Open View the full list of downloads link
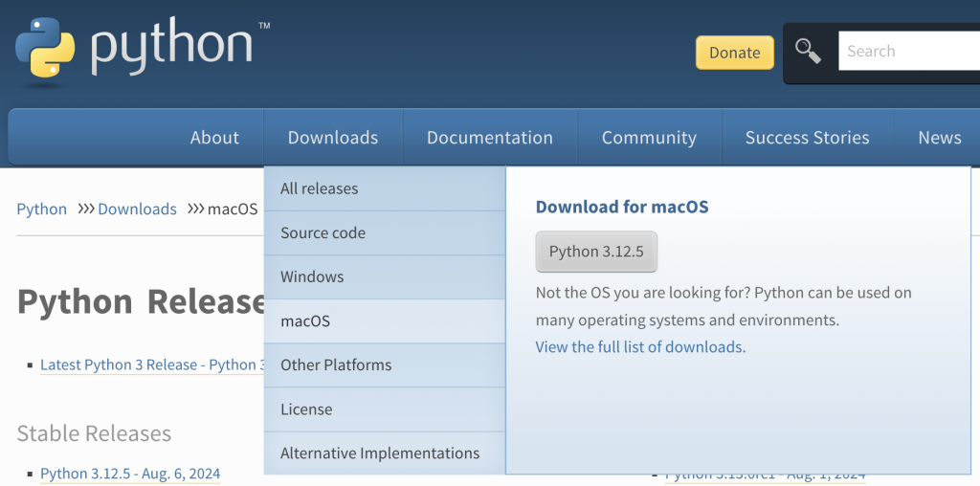 pyautogui.click(x=639, y=346)
